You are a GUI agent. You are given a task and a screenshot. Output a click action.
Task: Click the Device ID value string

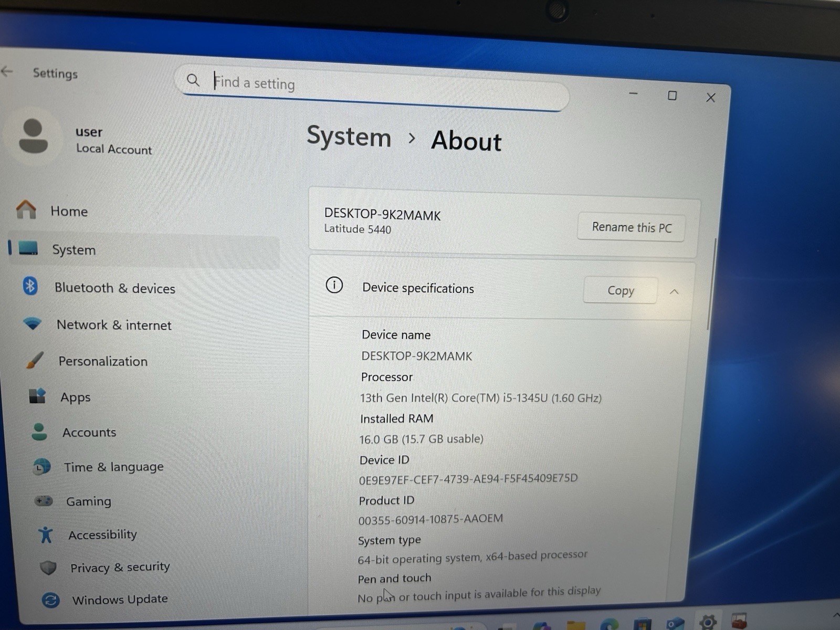click(468, 479)
